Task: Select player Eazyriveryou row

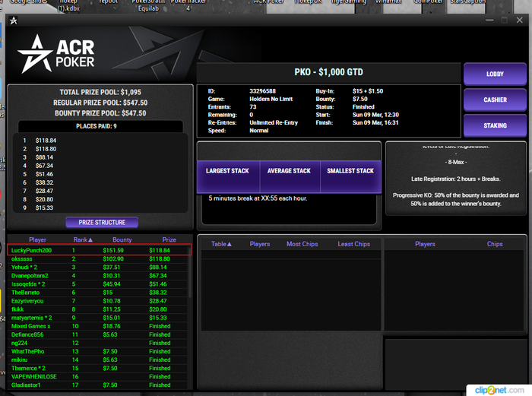Action: (97, 301)
